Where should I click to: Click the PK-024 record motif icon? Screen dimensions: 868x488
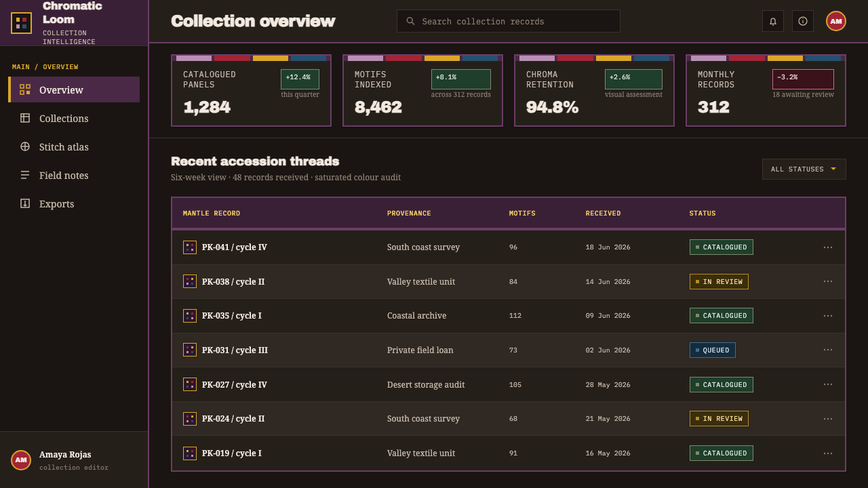click(x=190, y=419)
